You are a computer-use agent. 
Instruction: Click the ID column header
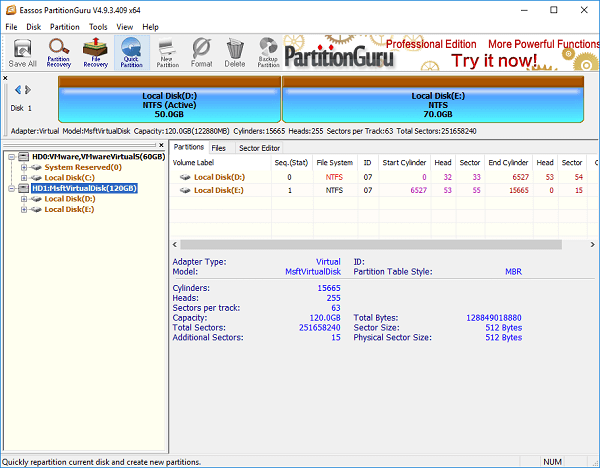point(368,163)
